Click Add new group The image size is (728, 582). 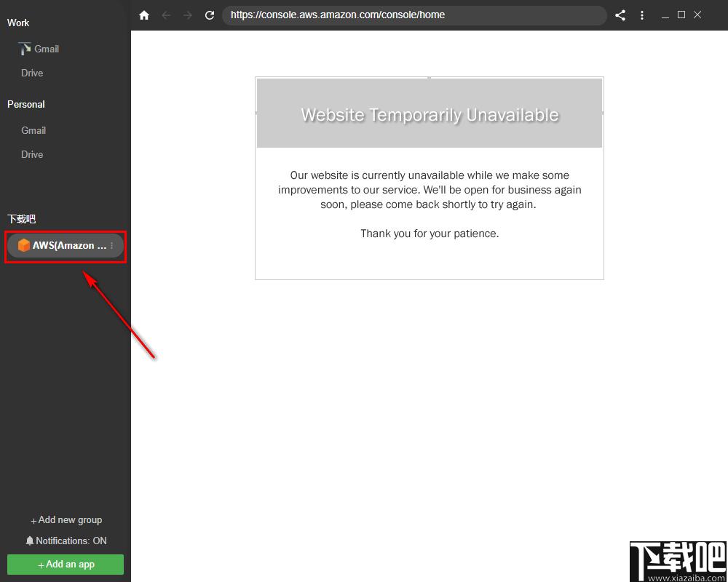[66, 520]
